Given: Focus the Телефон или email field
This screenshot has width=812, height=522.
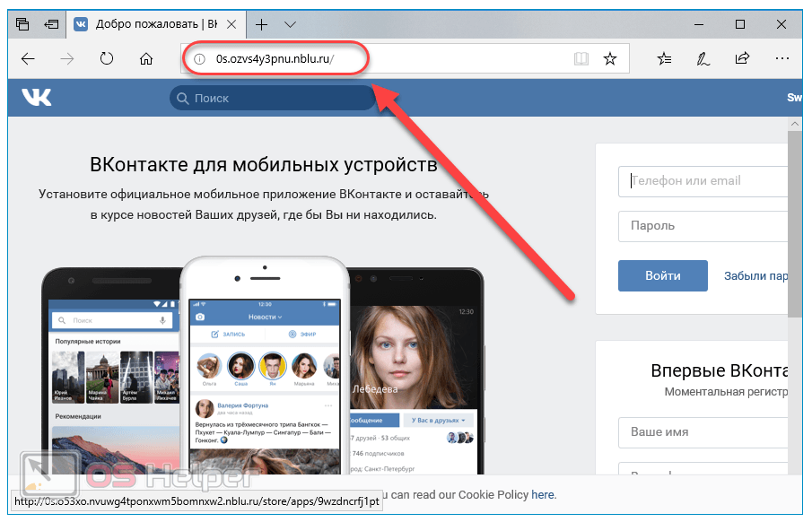Looking at the screenshot, I should [703, 181].
